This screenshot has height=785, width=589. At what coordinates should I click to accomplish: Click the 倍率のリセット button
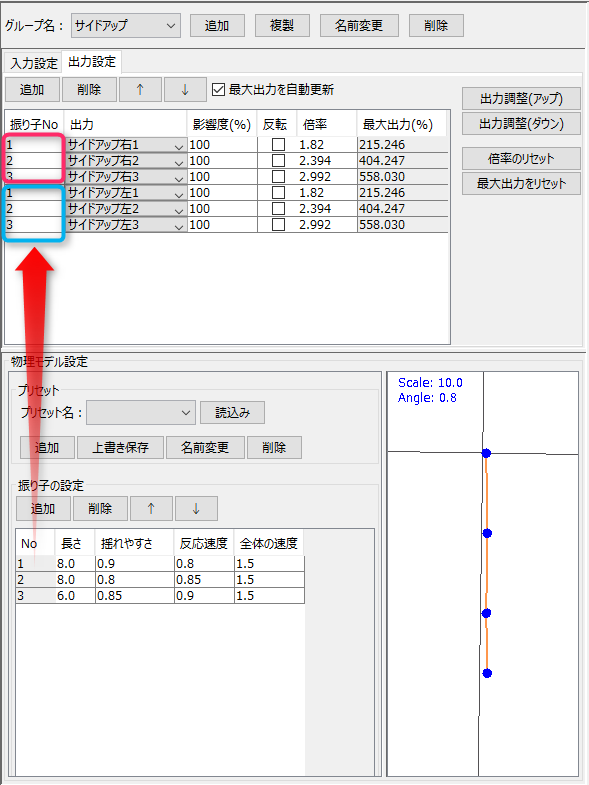pos(521,159)
